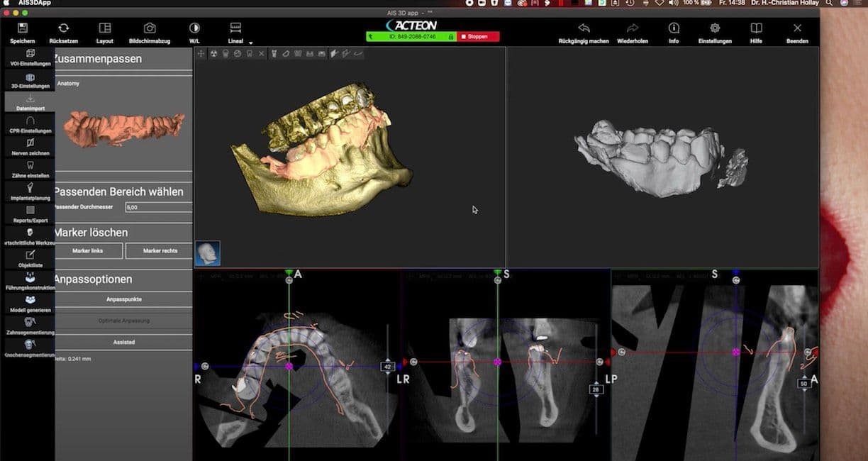Click the Anpasspunkte button
The height and width of the screenshot is (461, 868).
click(123, 299)
